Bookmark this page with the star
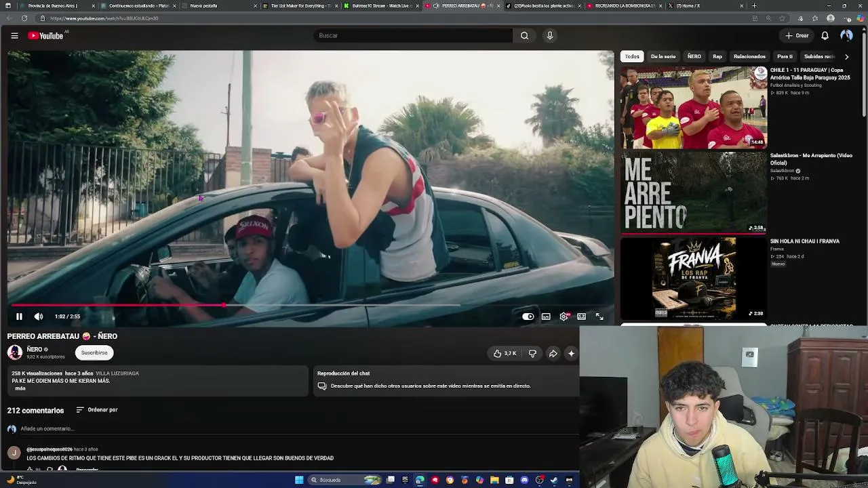 [x=783, y=18]
